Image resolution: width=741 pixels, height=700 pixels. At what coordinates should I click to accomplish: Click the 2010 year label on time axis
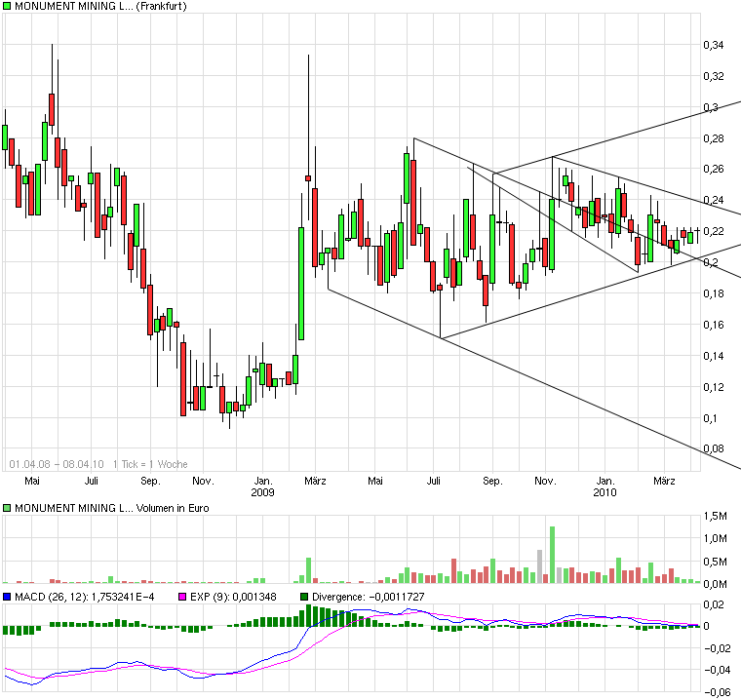[x=604, y=492]
